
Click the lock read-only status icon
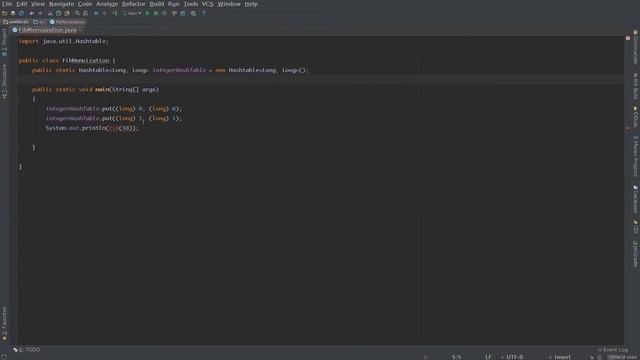tap(592, 357)
